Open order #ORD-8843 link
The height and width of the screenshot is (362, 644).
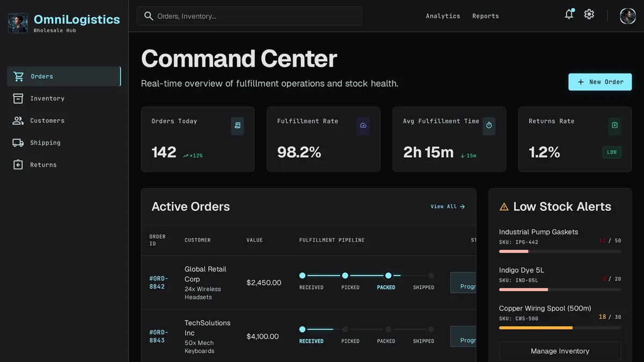point(158,336)
